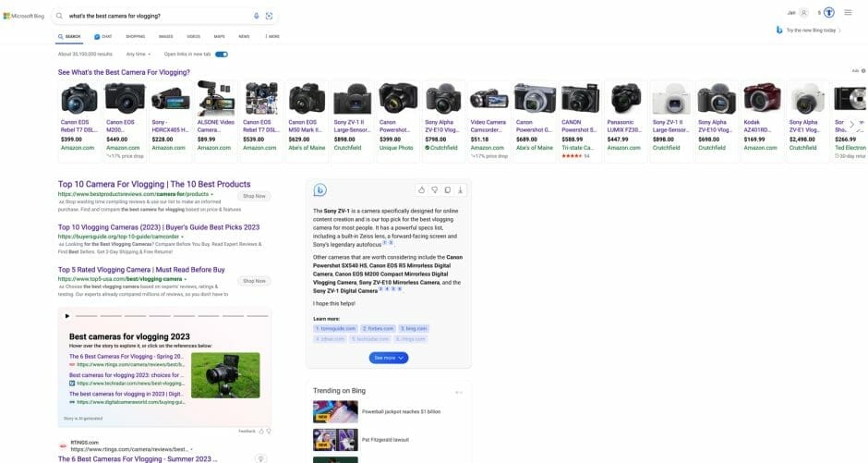Click the Microsoft Rewards medal icon
868x463 pixels.
pos(828,13)
